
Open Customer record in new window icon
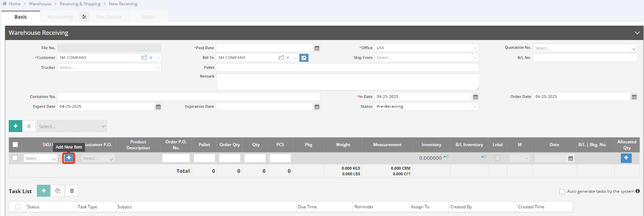coord(144,58)
